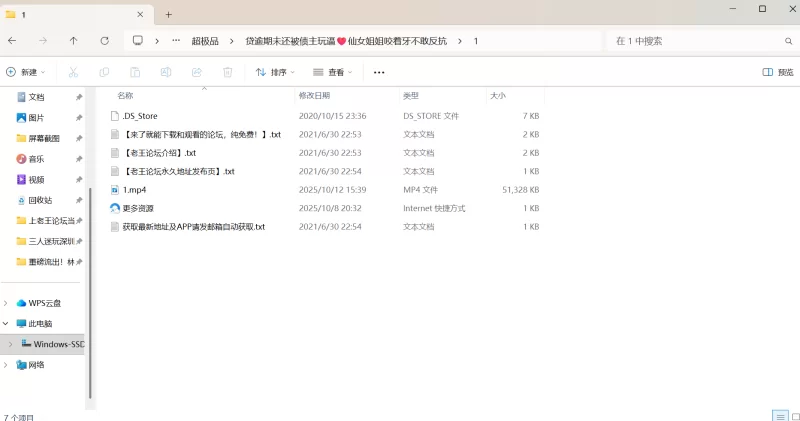The image size is (800, 421).
Task: Toggle the 预览 preview pane
Action: pos(778,72)
